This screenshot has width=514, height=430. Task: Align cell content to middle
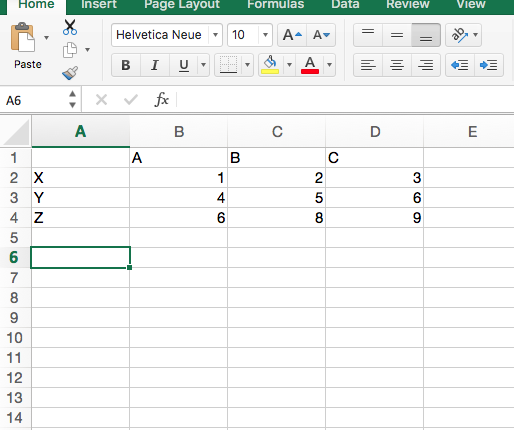click(397, 35)
